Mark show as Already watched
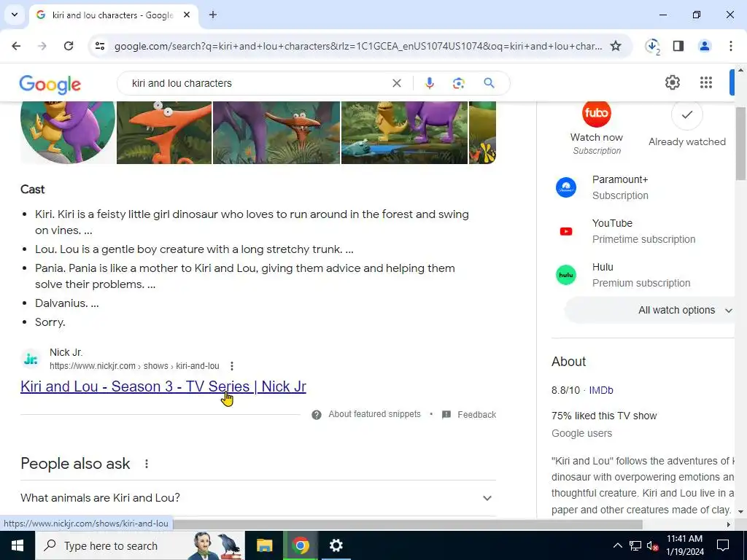 click(x=686, y=125)
